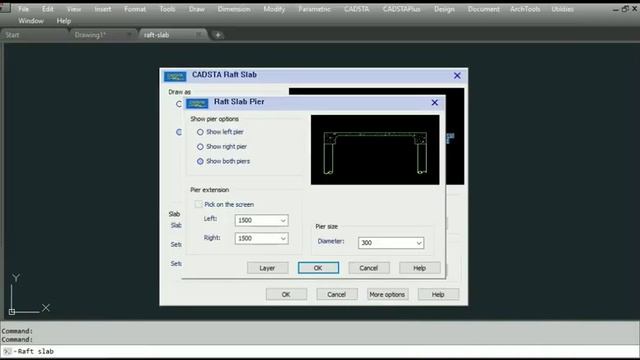Click Help in CADSTA Raft Slab dialog

coord(438,294)
